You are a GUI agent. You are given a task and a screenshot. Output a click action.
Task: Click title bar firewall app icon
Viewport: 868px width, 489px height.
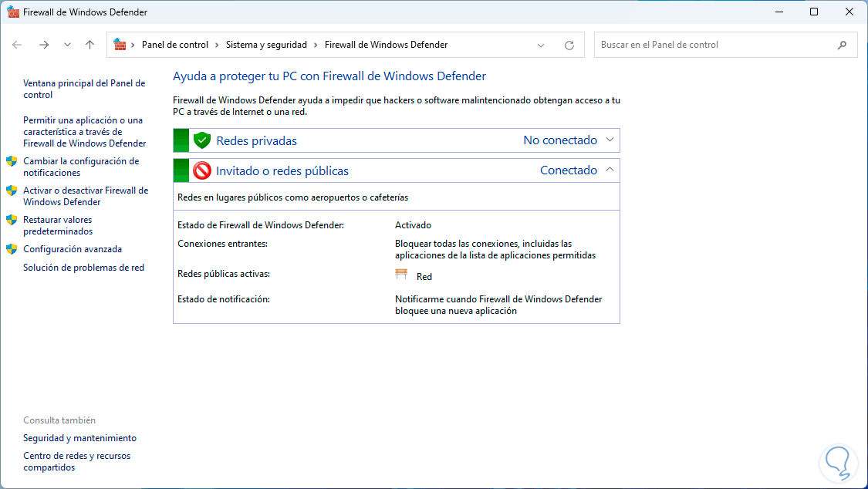[13, 12]
